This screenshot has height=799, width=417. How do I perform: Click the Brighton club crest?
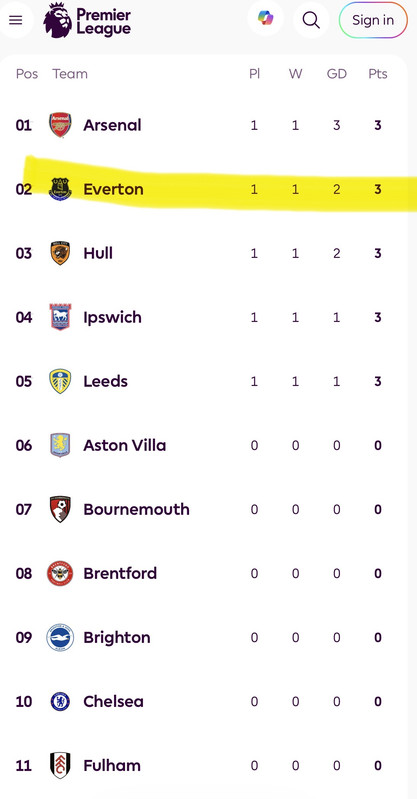(60, 637)
